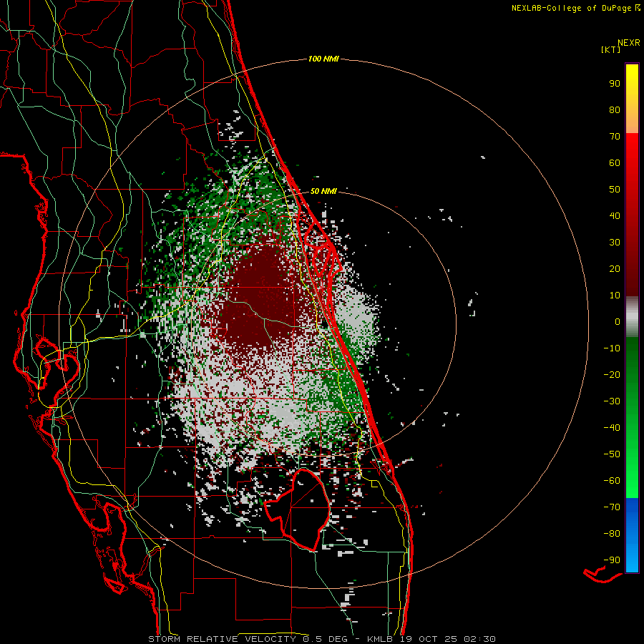Click the 60 value on the velocity scale
Screen dimensions: 644x644
(615, 163)
